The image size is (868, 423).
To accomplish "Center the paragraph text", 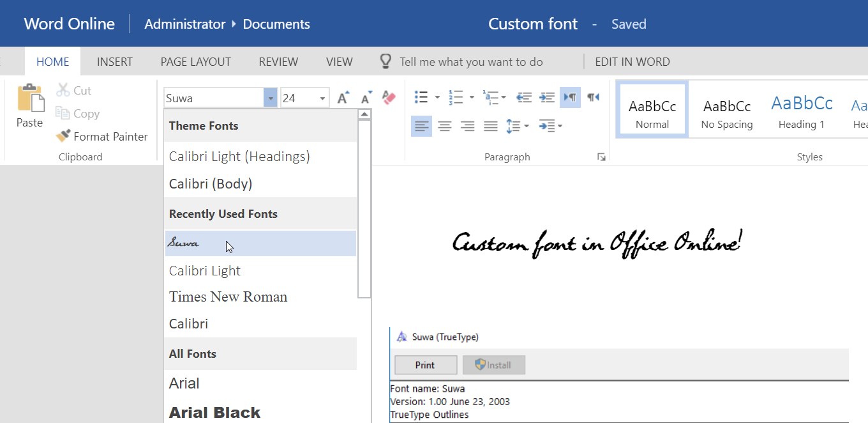I will (445, 126).
